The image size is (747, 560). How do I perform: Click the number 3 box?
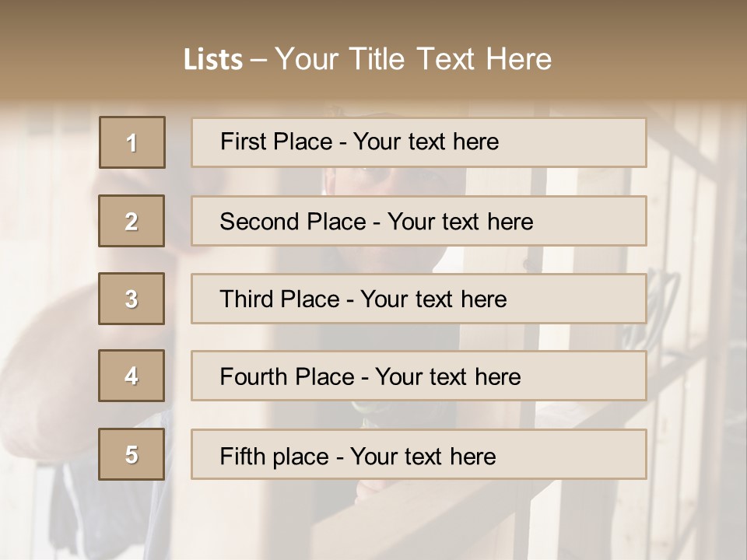coord(132,299)
